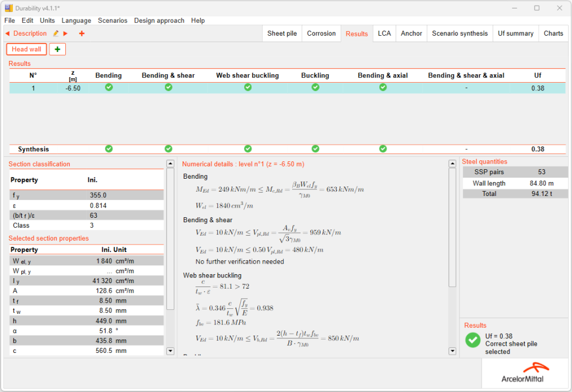Switch to the LCA tab
The height and width of the screenshot is (392, 572).
(x=384, y=34)
